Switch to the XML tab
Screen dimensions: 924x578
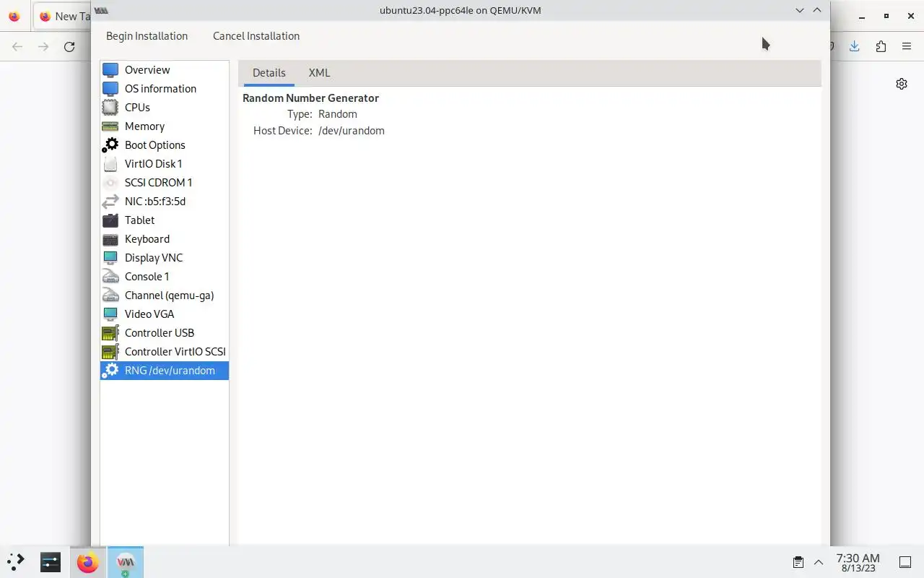pyautogui.click(x=319, y=73)
